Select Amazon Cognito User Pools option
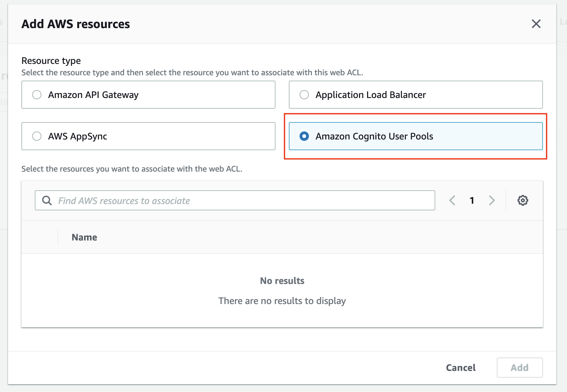The height and width of the screenshot is (392, 567). tap(416, 136)
